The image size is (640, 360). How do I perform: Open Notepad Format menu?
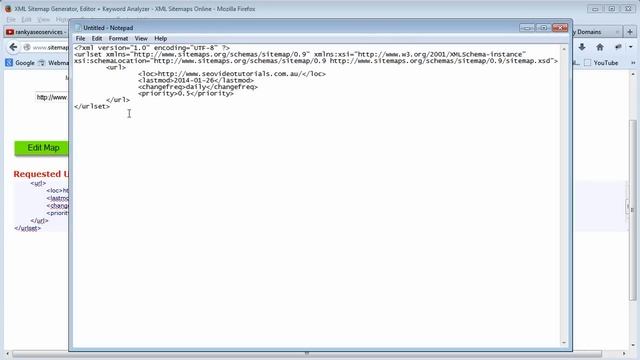pyautogui.click(x=118, y=38)
